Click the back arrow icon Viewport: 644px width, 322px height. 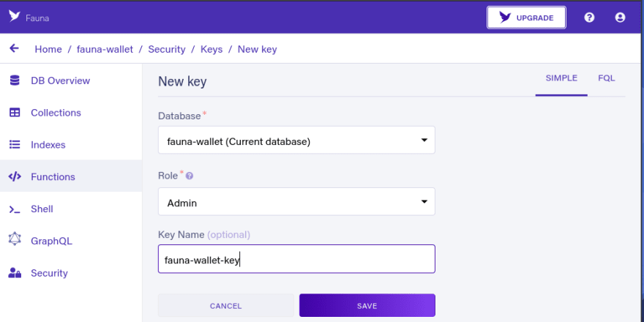click(x=15, y=48)
